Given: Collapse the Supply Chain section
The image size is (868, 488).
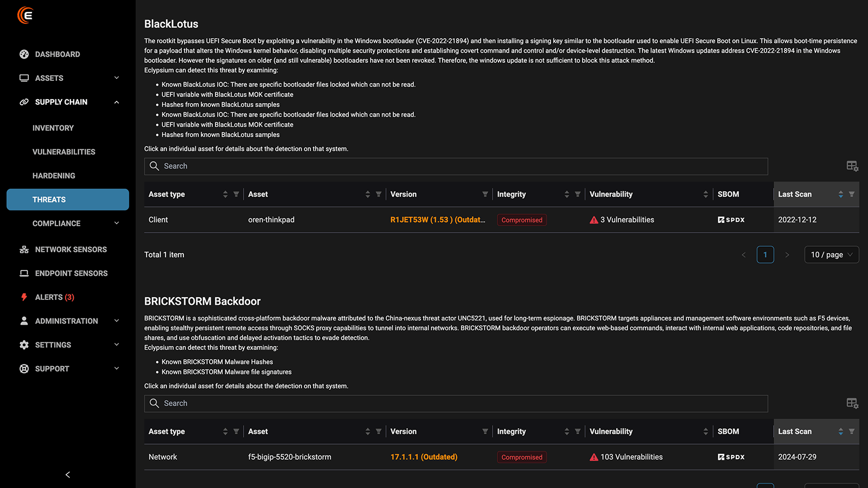Looking at the screenshot, I should pos(116,102).
